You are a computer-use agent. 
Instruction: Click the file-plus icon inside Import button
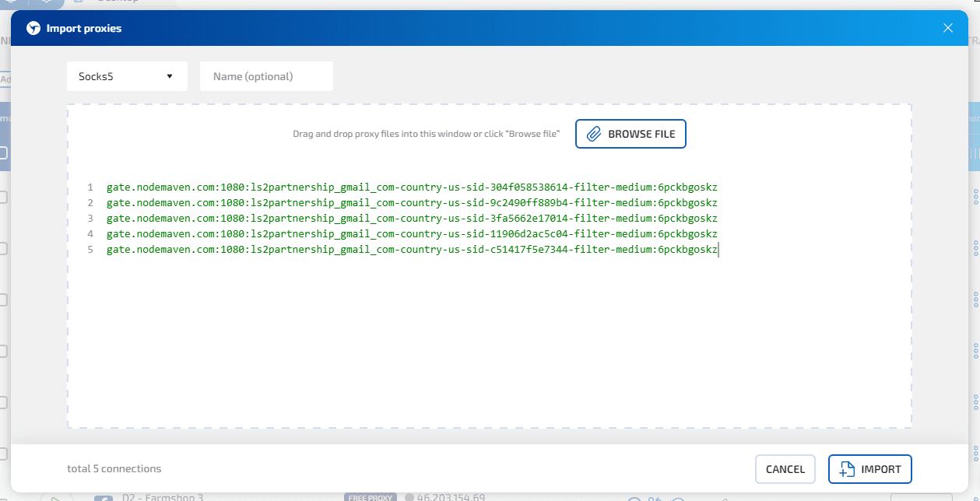tap(847, 469)
